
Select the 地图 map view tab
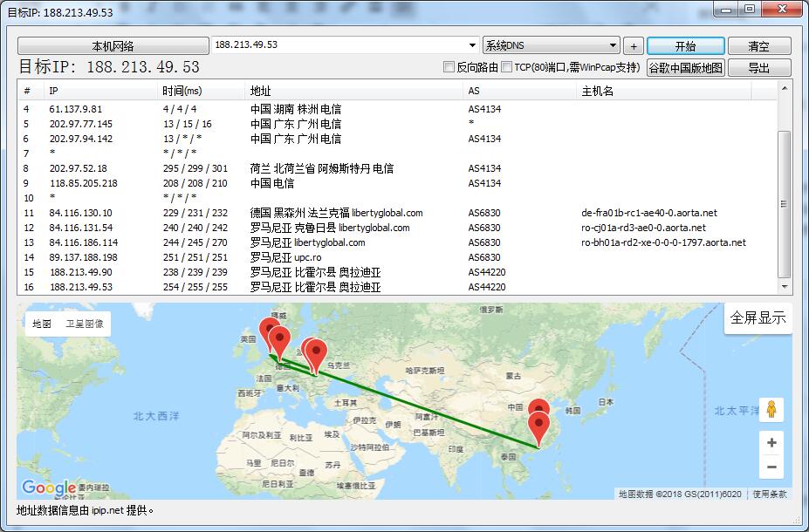42,324
